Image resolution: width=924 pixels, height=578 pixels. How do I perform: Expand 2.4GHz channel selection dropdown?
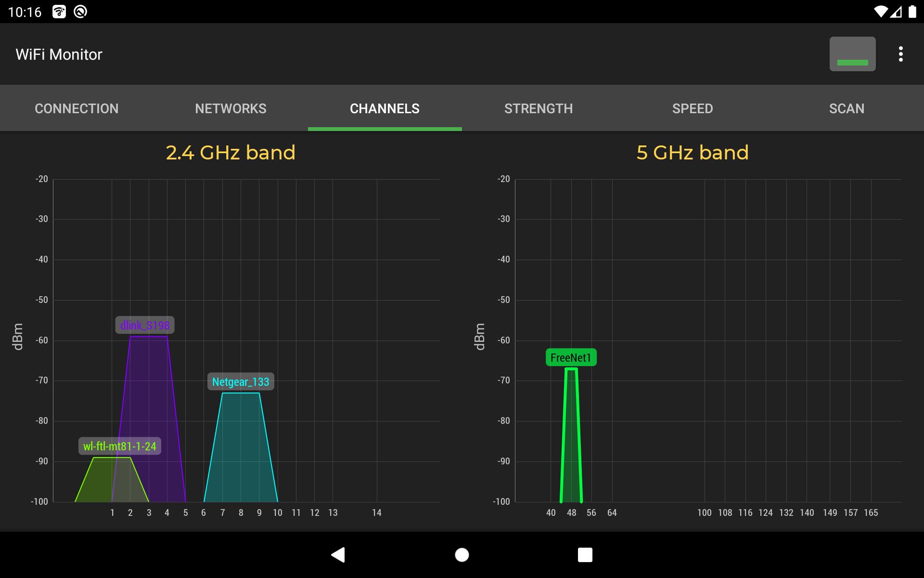(x=230, y=153)
